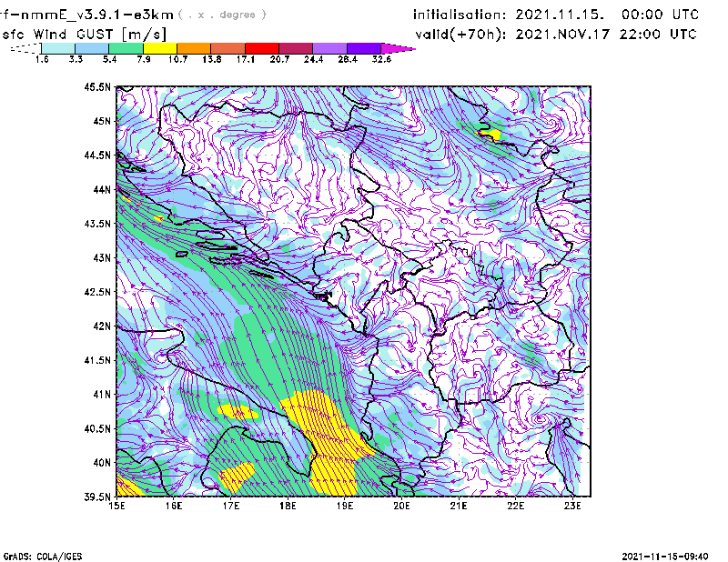Click the 21E longitude label
This screenshot has width=728, height=562.
[459, 506]
